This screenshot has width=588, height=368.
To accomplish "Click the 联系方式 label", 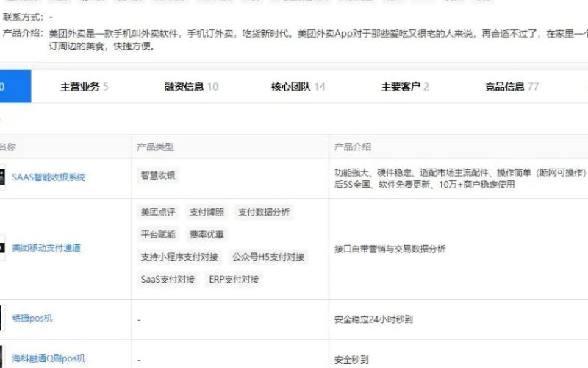I will 23,17.
